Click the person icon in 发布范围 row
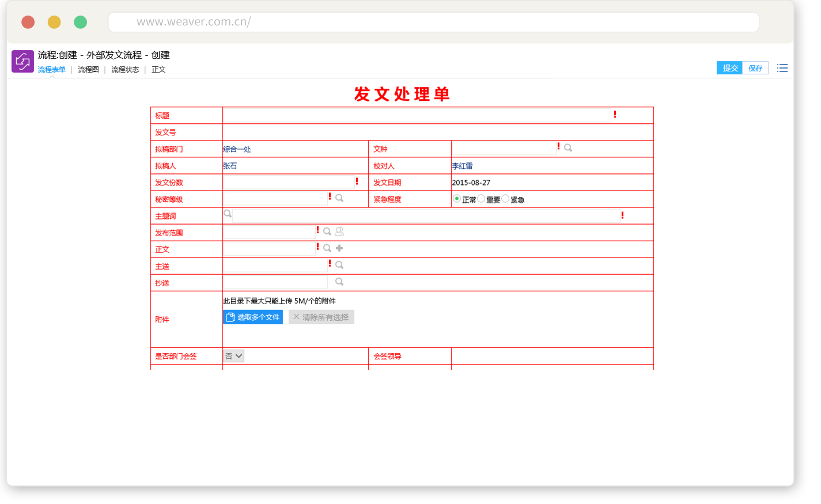821x504 pixels. pos(339,232)
